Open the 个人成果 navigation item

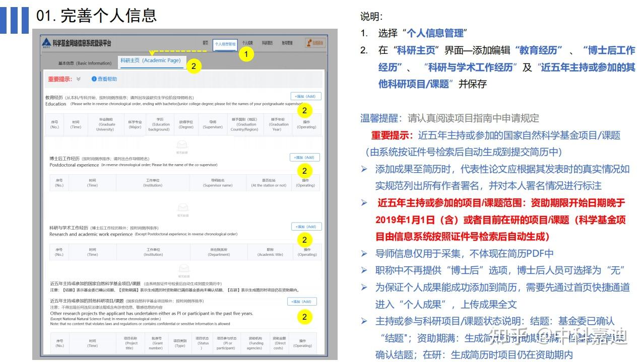click(x=247, y=42)
